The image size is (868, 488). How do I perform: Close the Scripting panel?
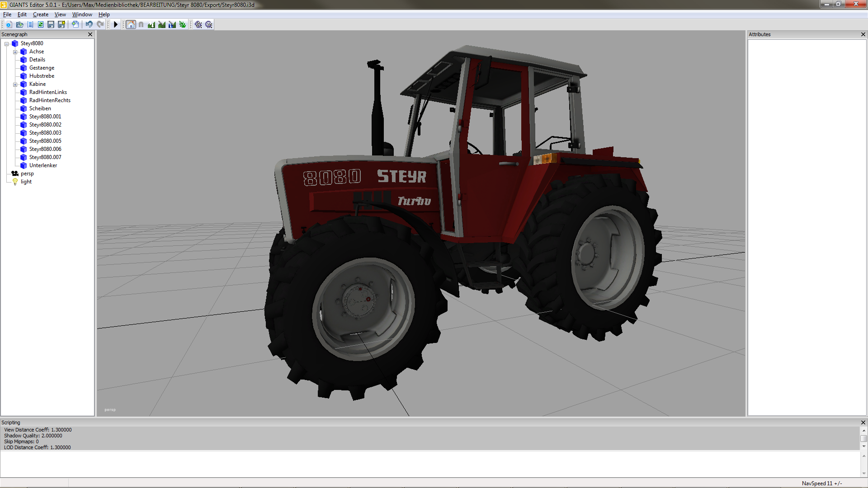(x=863, y=422)
